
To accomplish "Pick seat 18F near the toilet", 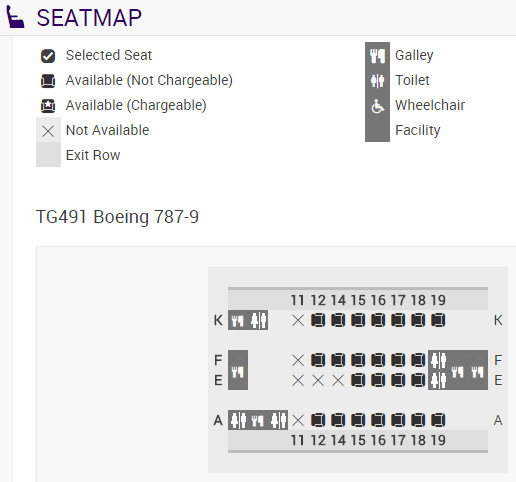I will (418, 360).
